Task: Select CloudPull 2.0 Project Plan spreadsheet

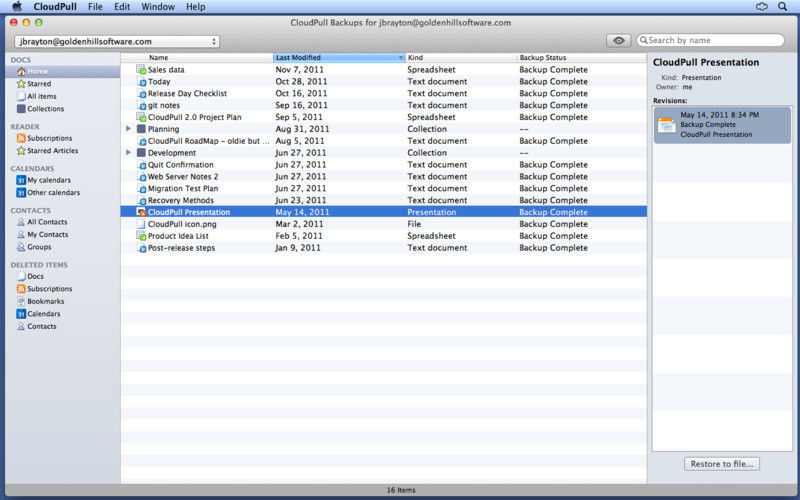Action: click(x=384, y=117)
